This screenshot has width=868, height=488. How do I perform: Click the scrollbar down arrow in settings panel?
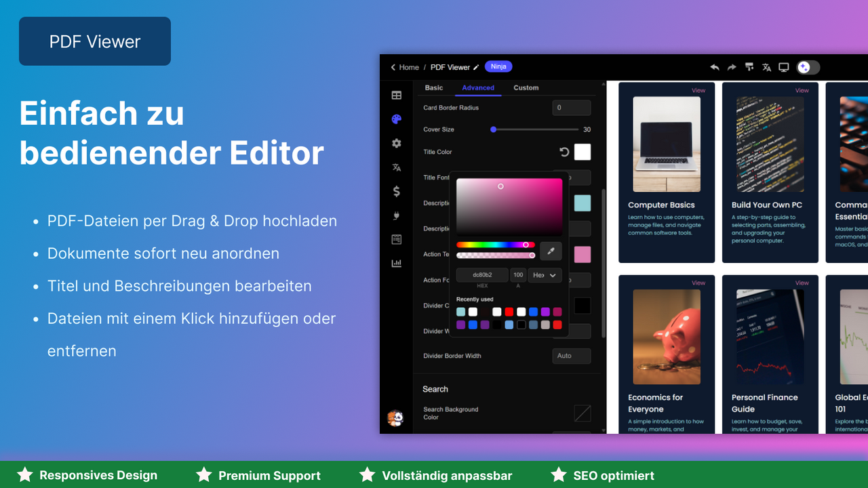pyautogui.click(x=603, y=430)
